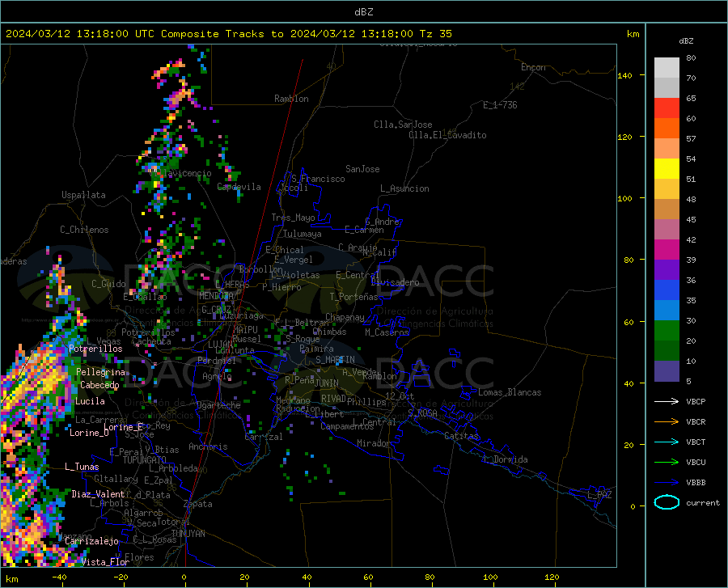Click the 'L_Dormida' map label
The image size is (728, 588).
506,459
